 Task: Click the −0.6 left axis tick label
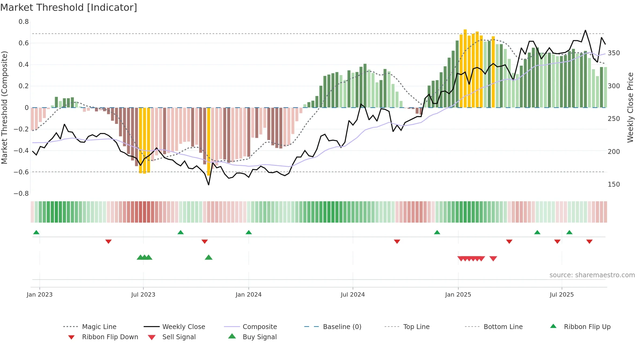click(21, 172)
